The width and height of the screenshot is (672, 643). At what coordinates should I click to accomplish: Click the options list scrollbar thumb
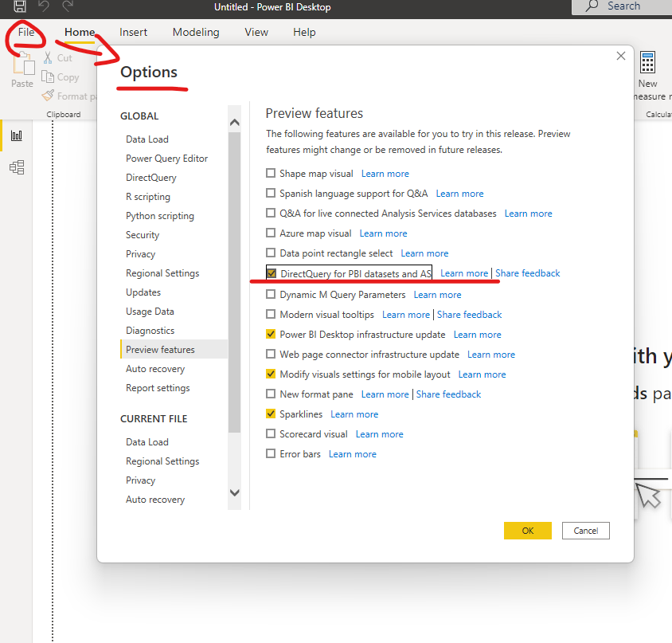(234, 282)
